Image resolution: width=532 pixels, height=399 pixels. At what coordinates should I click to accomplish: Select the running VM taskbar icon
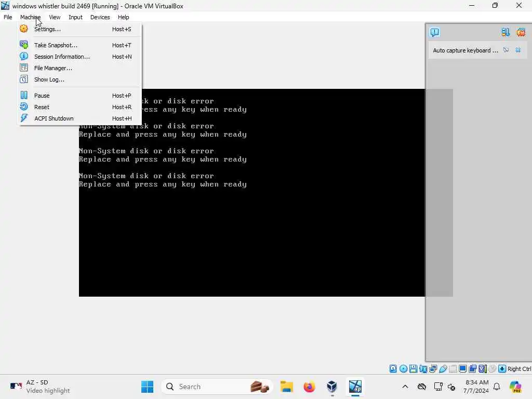pos(355,387)
